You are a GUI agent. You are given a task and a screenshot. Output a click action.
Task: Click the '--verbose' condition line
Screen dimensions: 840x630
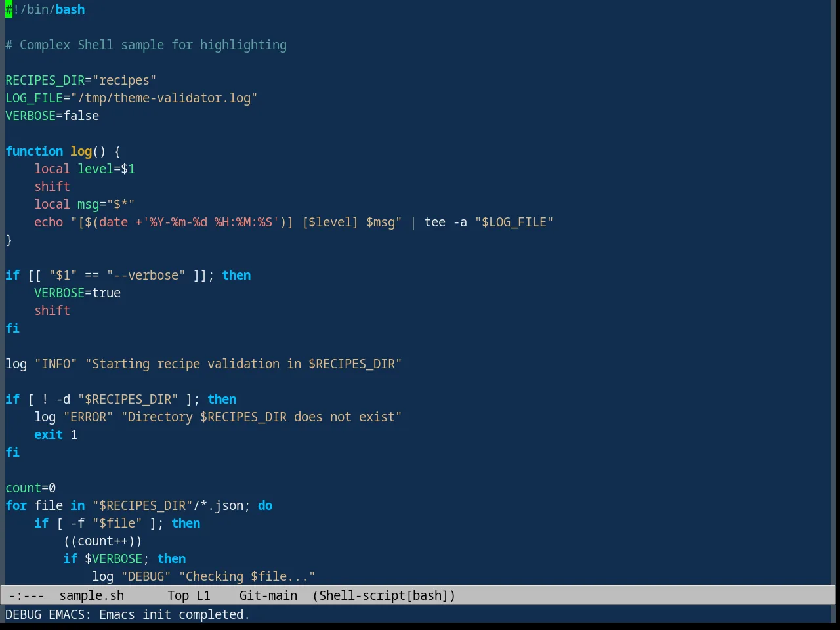(128, 276)
